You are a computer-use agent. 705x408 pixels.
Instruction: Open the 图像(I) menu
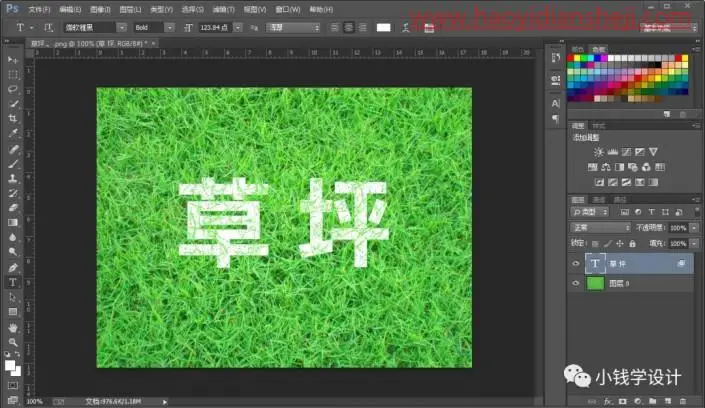[x=100, y=9]
